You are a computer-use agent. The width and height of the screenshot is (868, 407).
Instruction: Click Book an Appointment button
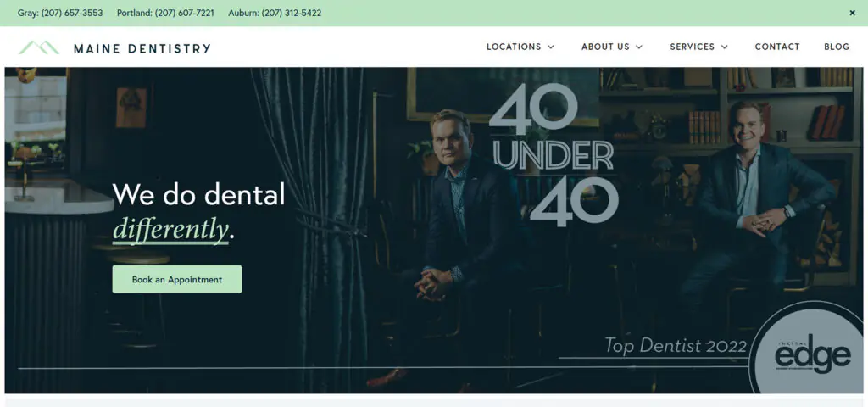[177, 279]
